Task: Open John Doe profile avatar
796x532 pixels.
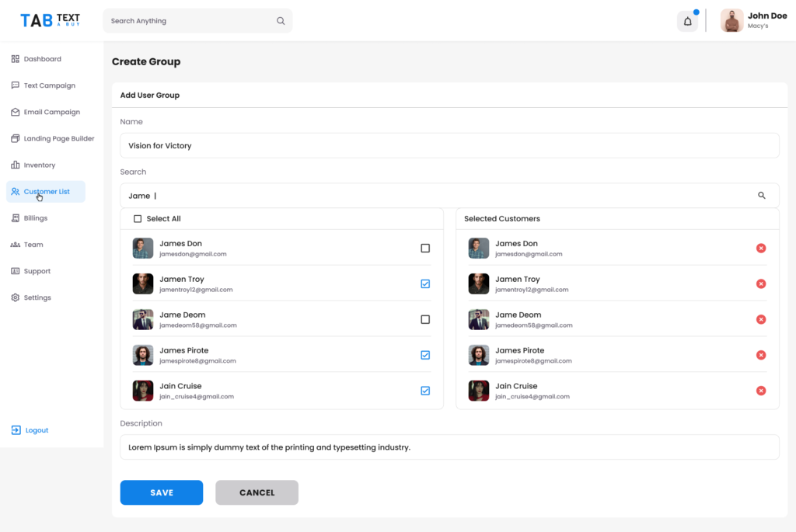Action: point(731,21)
